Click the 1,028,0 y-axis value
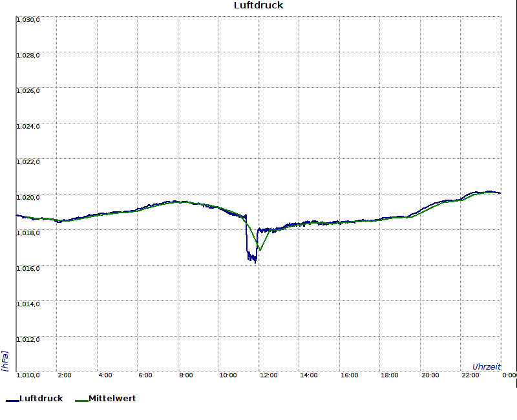The height and width of the screenshot is (420, 517). [28, 56]
